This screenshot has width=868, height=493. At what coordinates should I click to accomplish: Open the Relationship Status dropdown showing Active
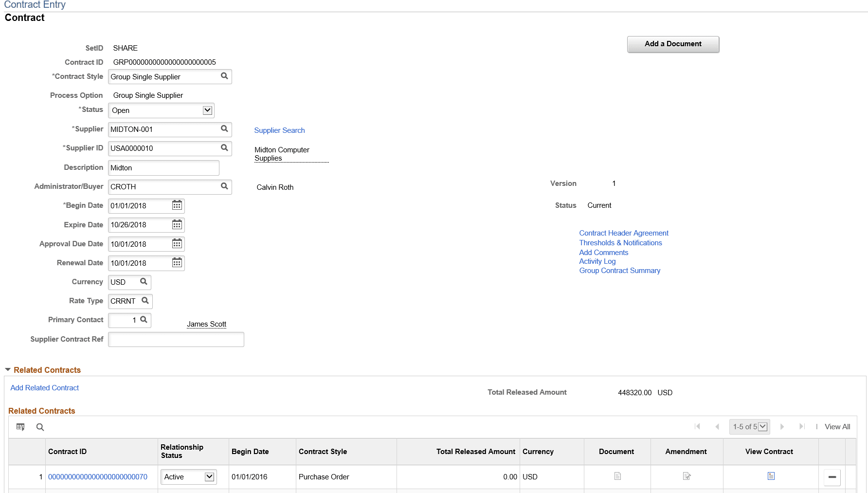[x=209, y=476]
